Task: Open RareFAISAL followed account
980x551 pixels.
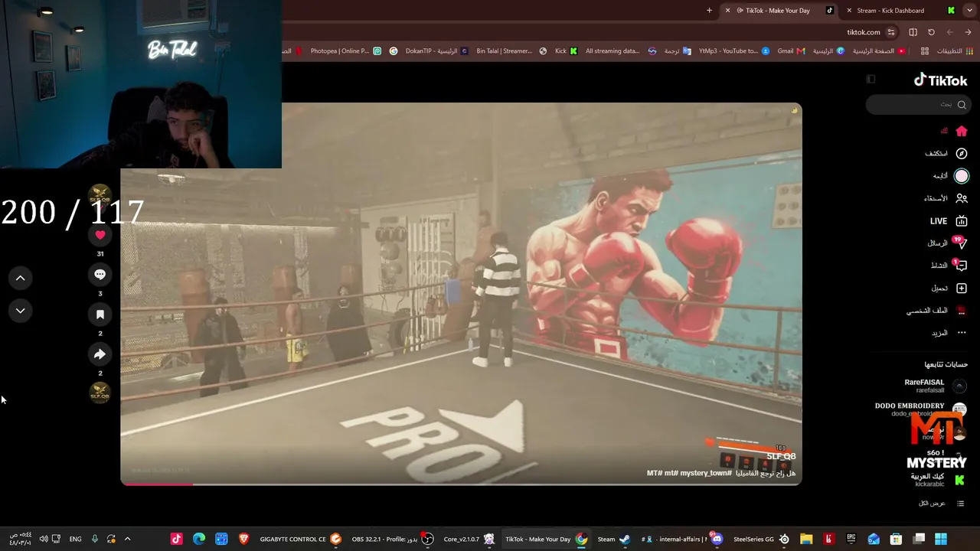Action: pos(935,386)
